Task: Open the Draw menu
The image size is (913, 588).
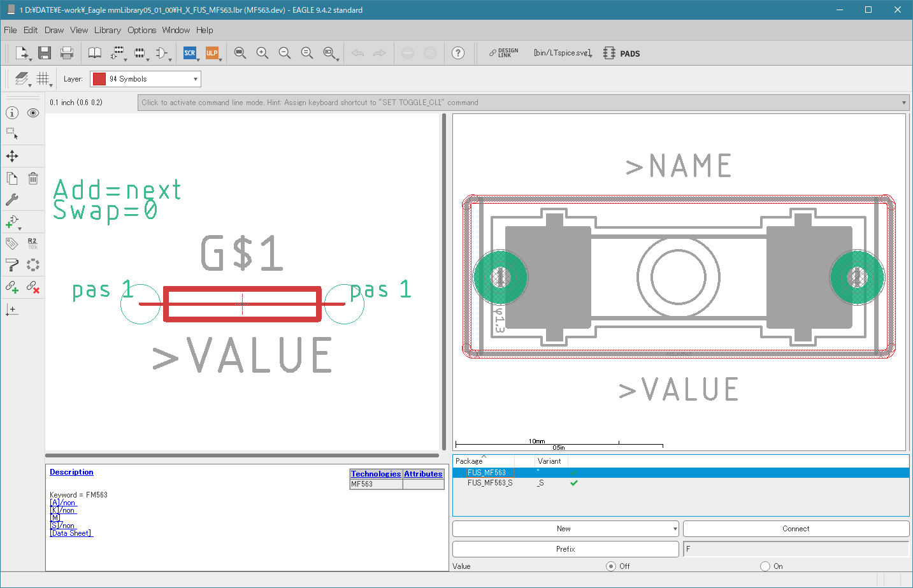Action: [54, 30]
